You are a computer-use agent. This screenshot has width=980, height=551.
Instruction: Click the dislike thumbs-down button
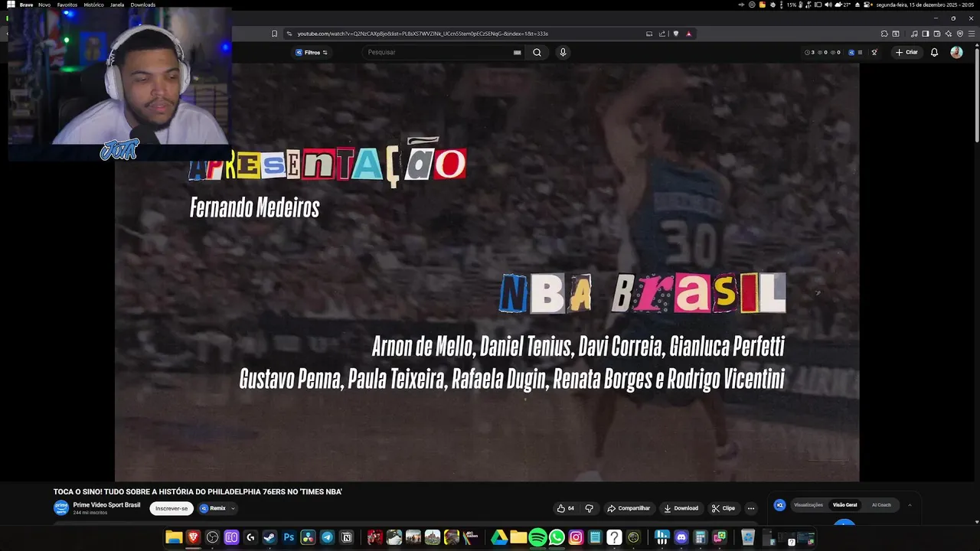[589, 508]
